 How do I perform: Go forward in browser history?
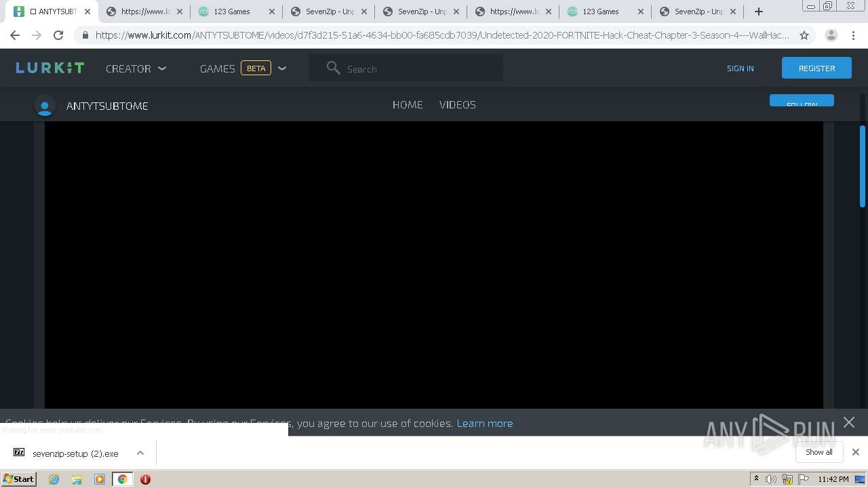point(37,35)
